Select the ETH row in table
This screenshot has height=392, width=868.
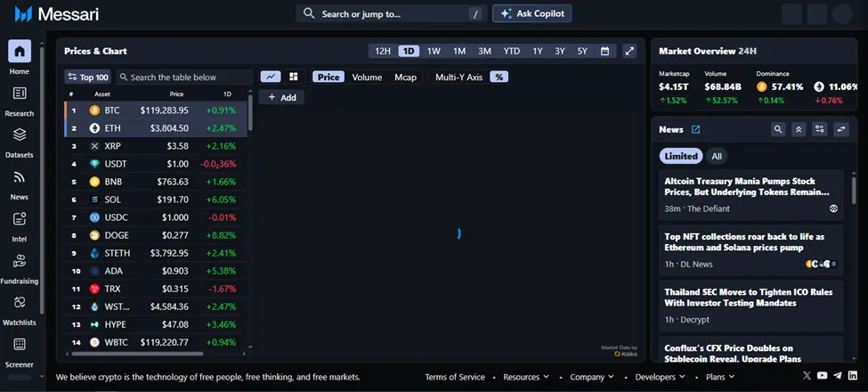pos(155,128)
